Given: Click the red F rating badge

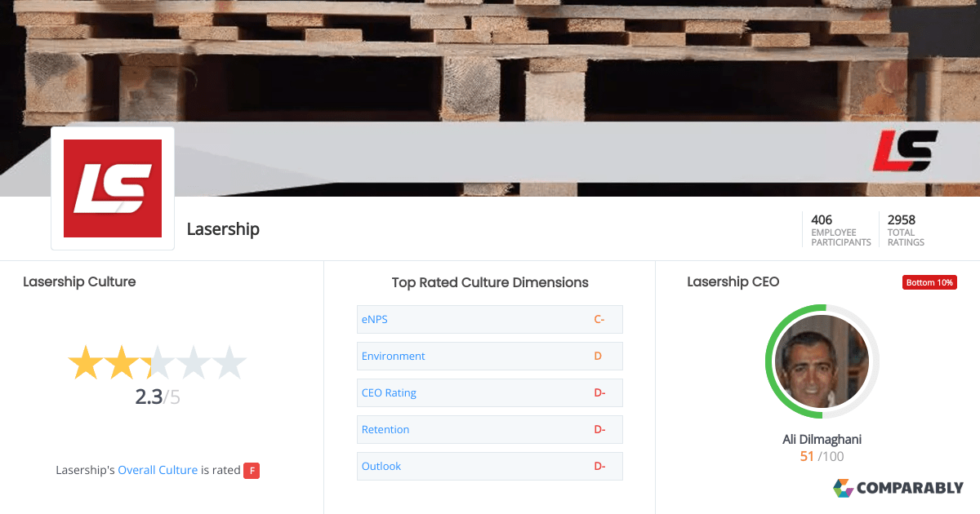Looking at the screenshot, I should tap(252, 471).
